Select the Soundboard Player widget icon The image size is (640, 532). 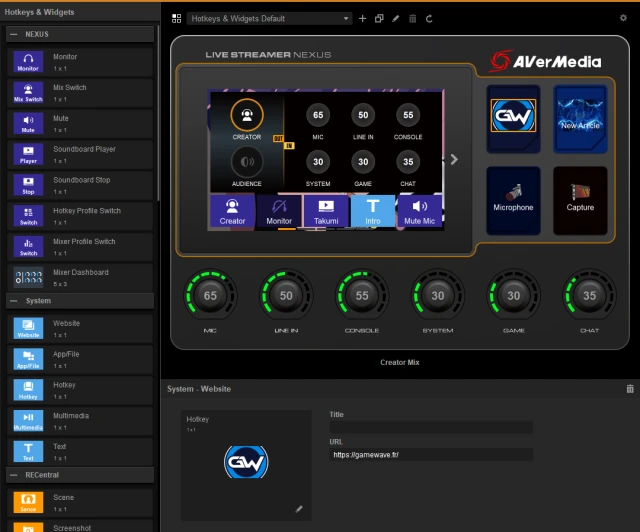click(28, 154)
